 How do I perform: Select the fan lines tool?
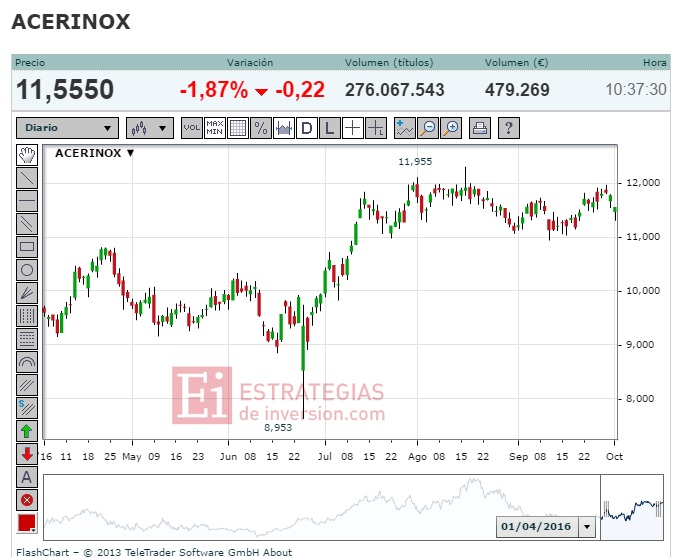(x=27, y=293)
